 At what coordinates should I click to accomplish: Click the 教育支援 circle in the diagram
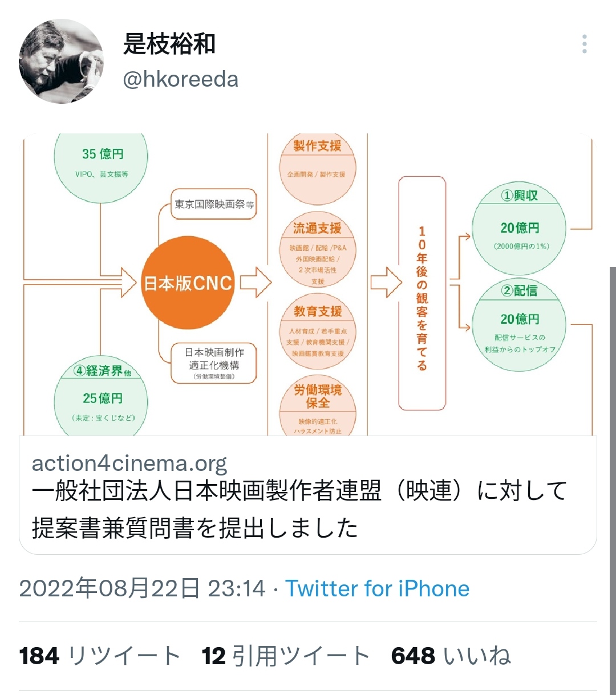pos(318,333)
